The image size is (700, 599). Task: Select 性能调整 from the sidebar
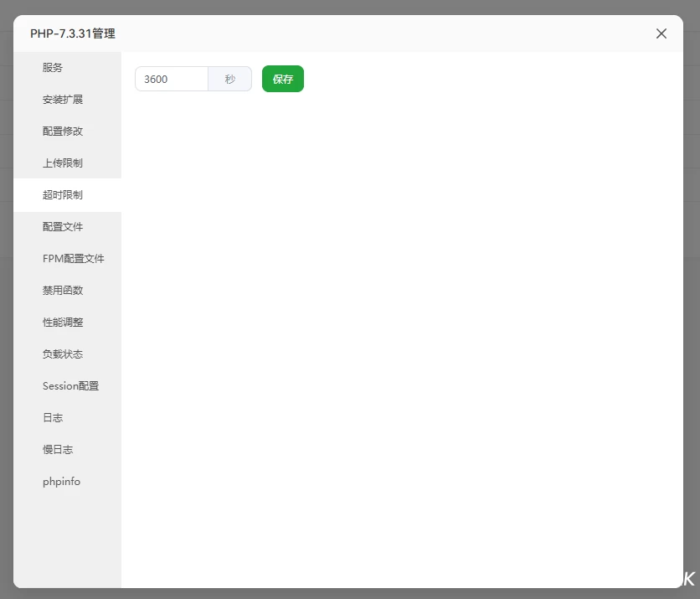click(63, 322)
